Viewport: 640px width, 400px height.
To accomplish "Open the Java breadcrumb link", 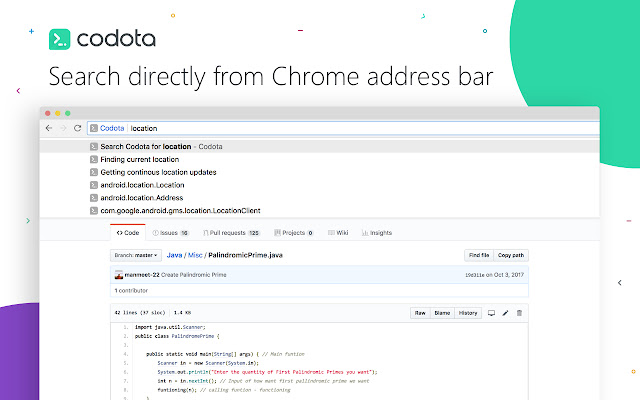I will pos(174,256).
